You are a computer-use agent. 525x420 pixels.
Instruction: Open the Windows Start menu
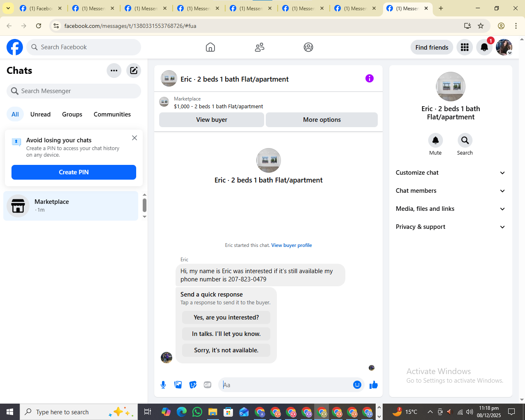(x=10, y=412)
